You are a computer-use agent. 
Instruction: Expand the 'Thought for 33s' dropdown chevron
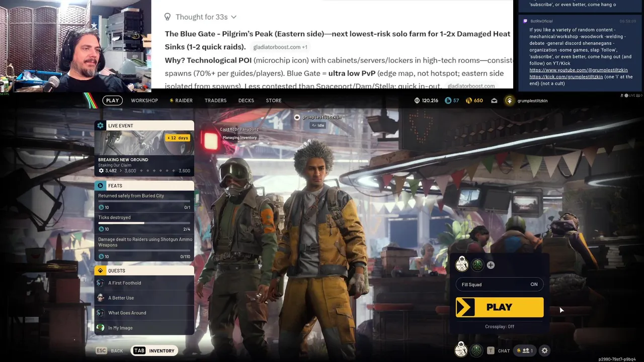233,17
